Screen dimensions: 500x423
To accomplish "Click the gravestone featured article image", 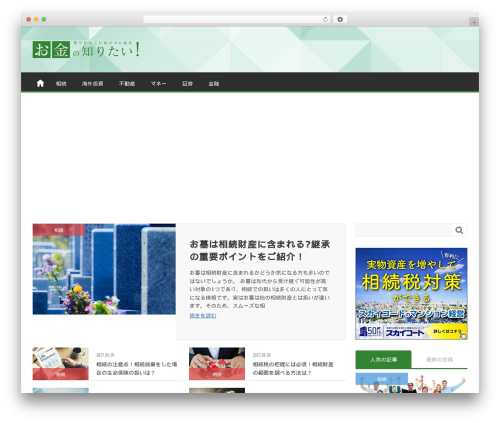I will 104,269.
